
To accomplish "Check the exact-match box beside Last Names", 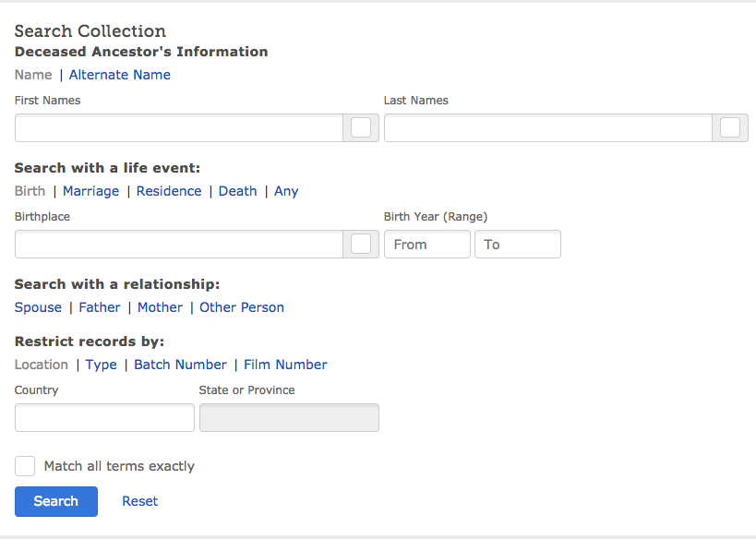I will [x=729, y=128].
